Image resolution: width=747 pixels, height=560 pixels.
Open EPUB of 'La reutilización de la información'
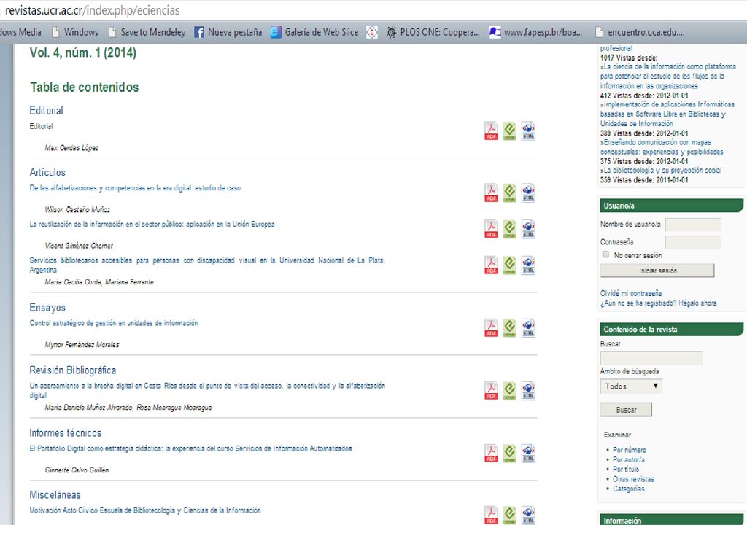509,229
